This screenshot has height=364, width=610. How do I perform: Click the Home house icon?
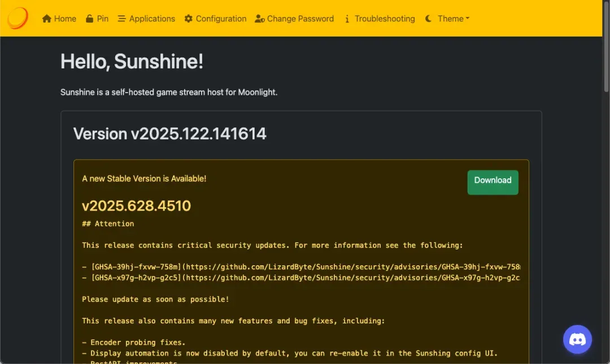click(47, 19)
